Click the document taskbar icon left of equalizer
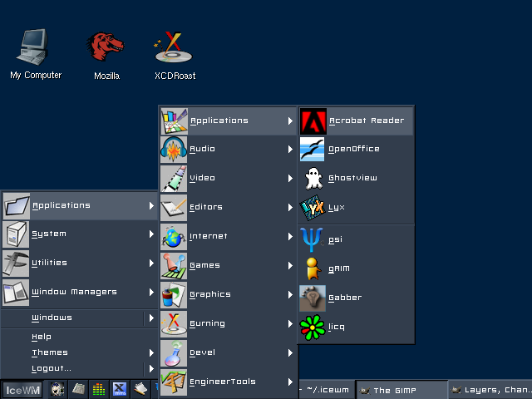This screenshot has width=532, height=399. pos(78,389)
